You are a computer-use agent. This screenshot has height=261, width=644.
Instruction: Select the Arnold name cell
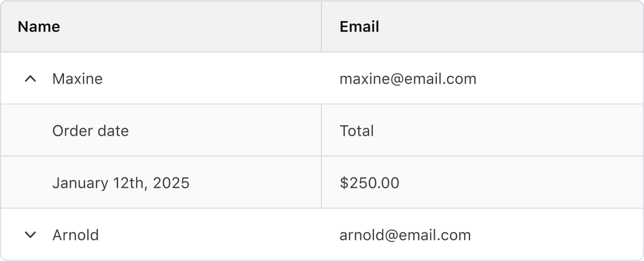[75, 235]
